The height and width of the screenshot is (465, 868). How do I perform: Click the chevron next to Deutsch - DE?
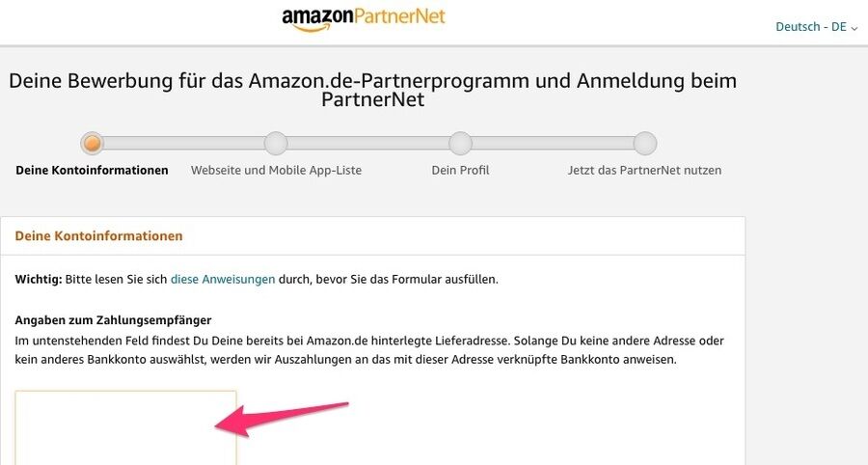(854, 28)
